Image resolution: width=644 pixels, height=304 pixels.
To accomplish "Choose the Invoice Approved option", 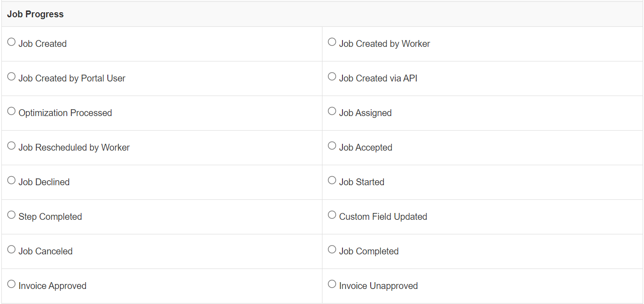I will [x=11, y=284].
